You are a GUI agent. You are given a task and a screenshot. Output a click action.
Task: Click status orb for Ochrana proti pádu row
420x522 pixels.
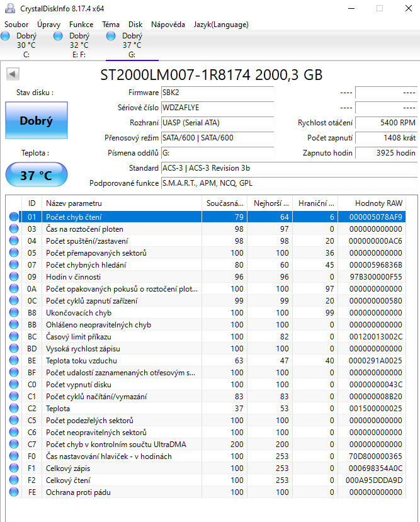14,492
